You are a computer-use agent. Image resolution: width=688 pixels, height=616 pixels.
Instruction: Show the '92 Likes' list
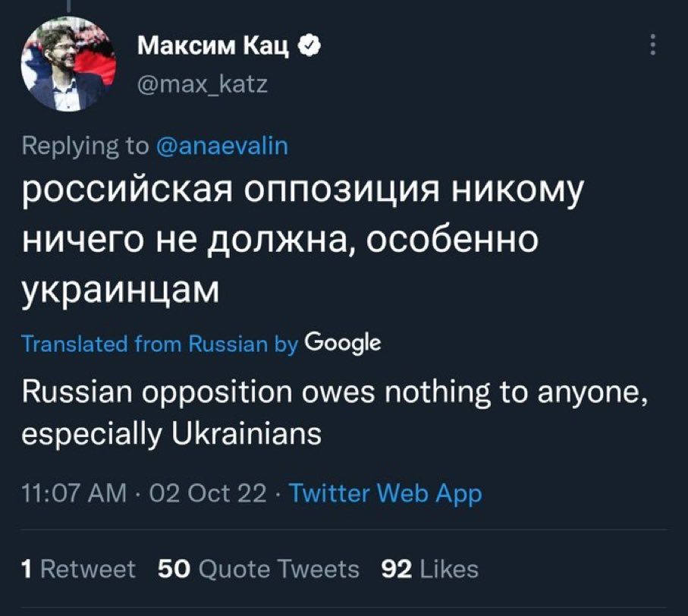pyautogui.click(x=429, y=568)
